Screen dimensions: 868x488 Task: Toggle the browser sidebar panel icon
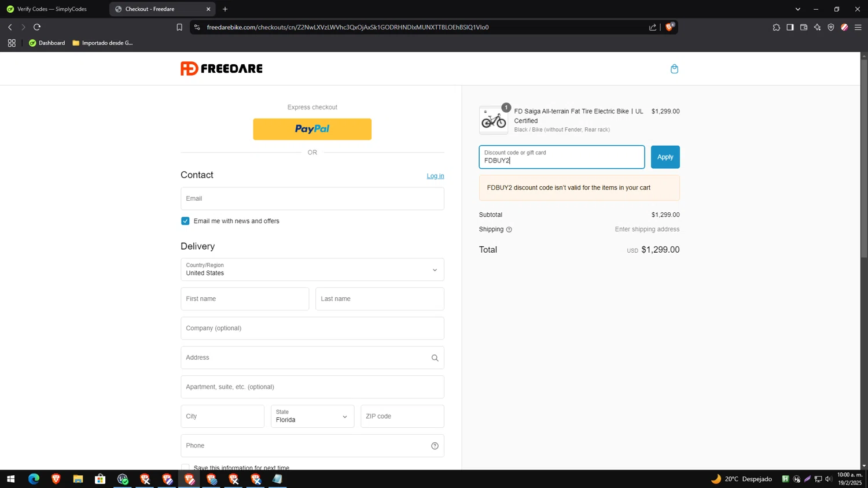790,27
